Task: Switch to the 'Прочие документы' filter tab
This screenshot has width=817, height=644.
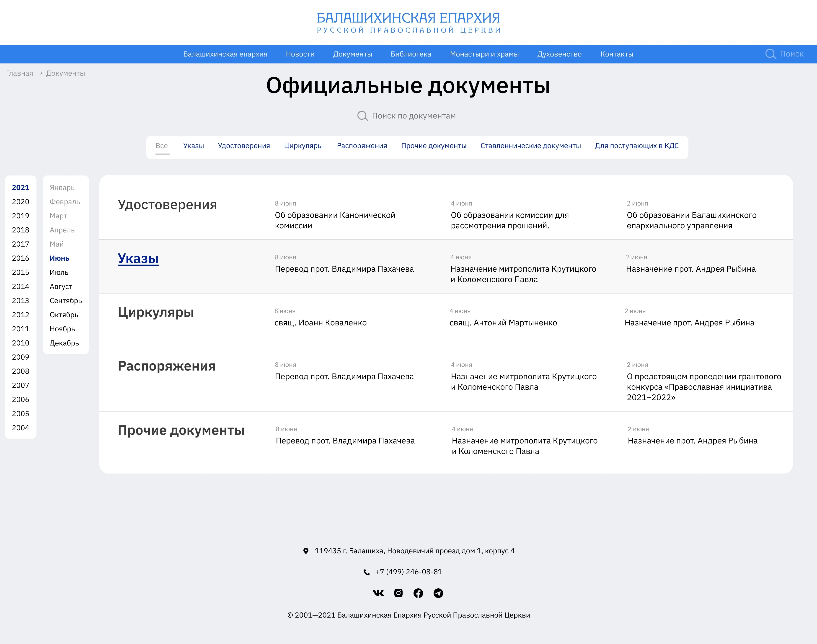Action: pyautogui.click(x=434, y=146)
